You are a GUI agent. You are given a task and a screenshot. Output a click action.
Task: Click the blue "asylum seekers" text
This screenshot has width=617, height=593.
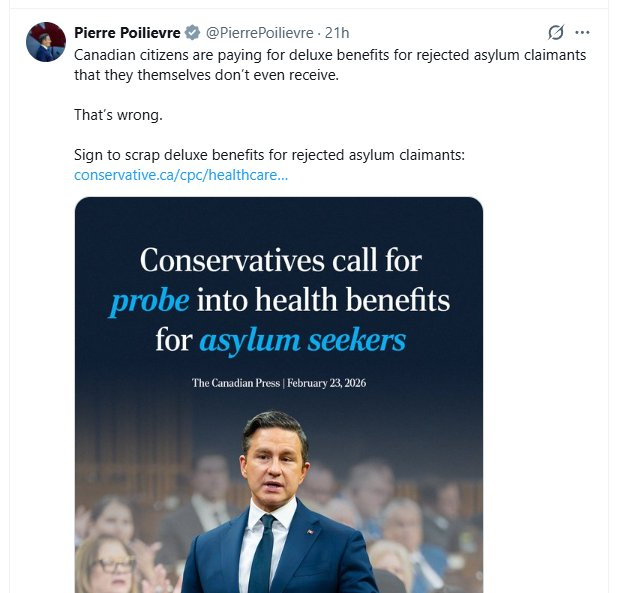[x=302, y=340]
